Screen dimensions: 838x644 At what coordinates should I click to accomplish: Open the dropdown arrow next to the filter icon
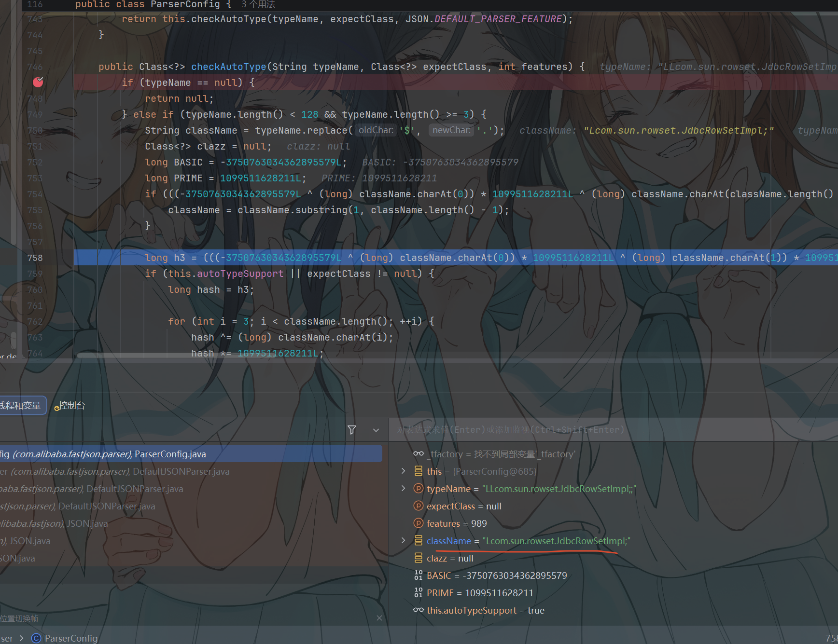pos(376,430)
